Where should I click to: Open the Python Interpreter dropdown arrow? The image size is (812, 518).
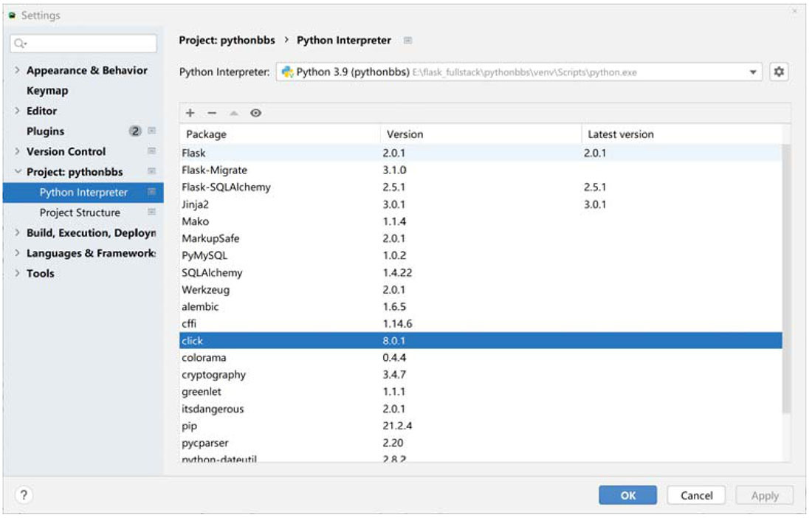coord(753,72)
